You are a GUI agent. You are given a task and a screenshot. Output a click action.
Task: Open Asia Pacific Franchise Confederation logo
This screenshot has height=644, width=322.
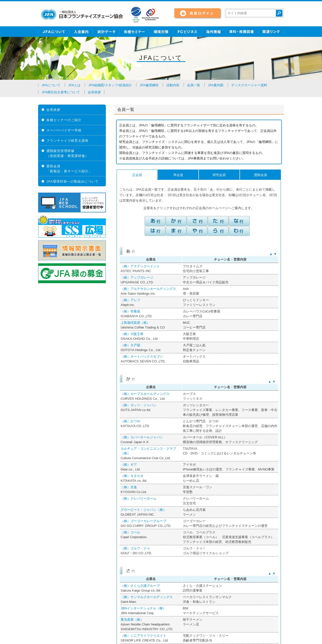pyautogui.click(x=150, y=15)
